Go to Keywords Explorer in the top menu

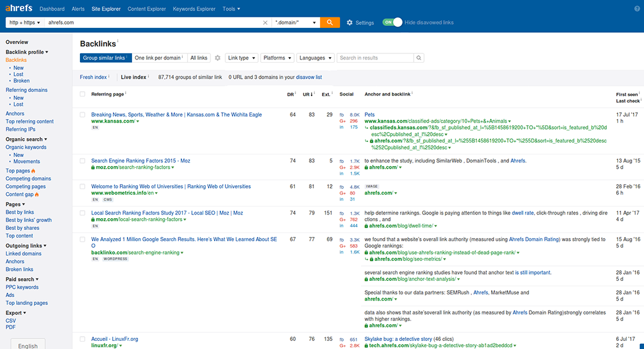click(194, 9)
